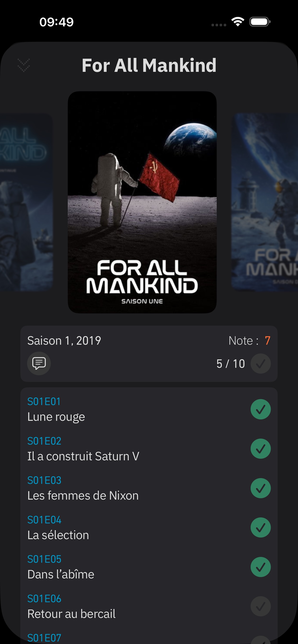298x644 pixels.
Task: Select the previous season poster on left
Action: click(x=26, y=202)
